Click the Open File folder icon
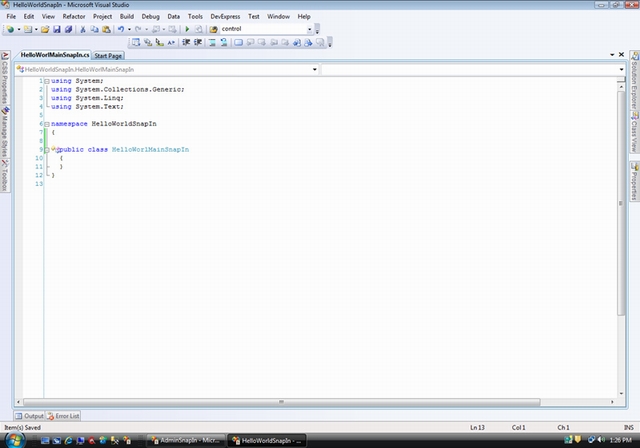This screenshot has height=448, width=640. point(45,29)
